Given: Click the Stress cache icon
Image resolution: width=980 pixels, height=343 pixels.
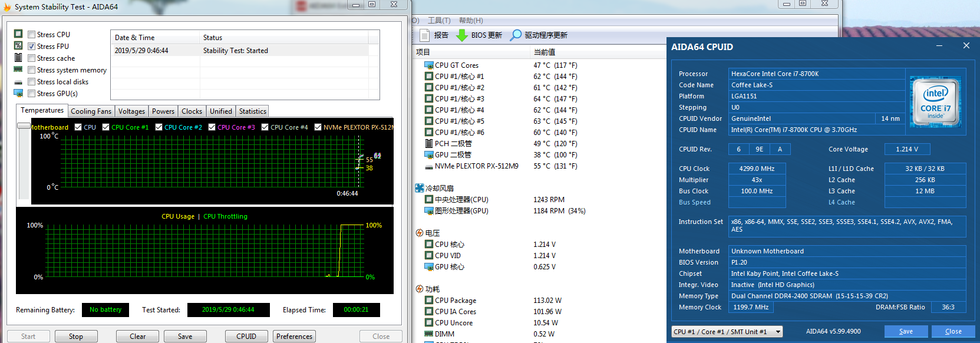Looking at the screenshot, I should tap(18, 58).
